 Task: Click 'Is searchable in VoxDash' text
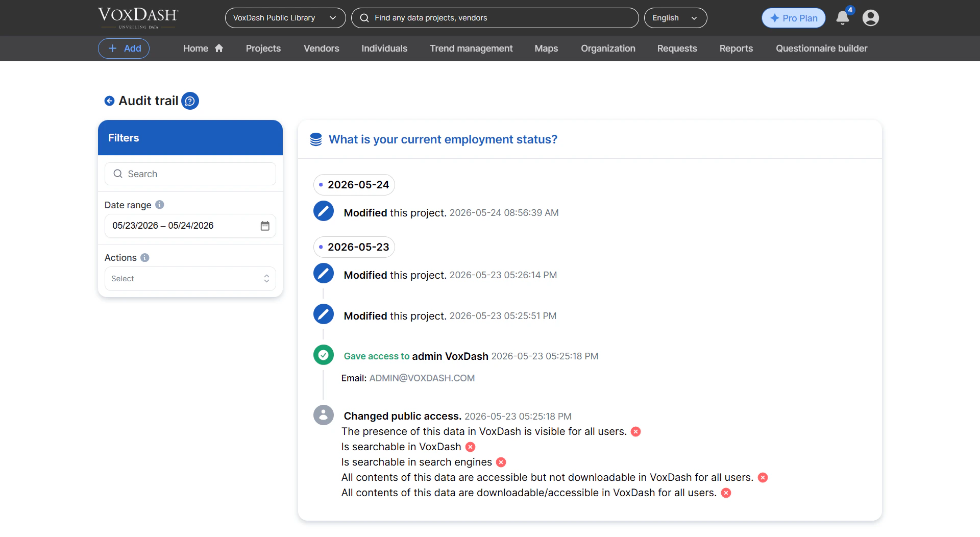click(401, 447)
